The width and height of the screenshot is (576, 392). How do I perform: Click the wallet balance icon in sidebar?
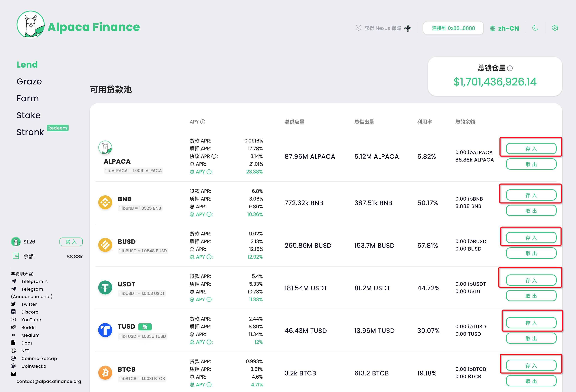(16, 256)
